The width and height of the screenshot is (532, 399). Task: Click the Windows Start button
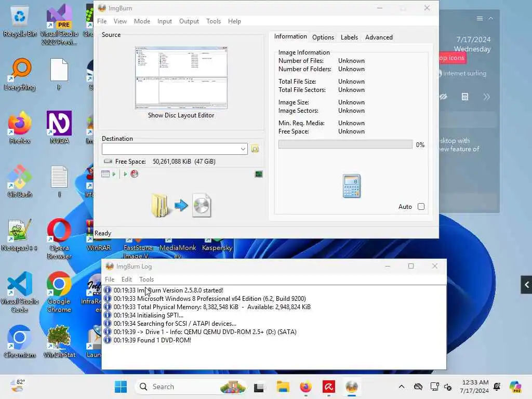pos(121,387)
